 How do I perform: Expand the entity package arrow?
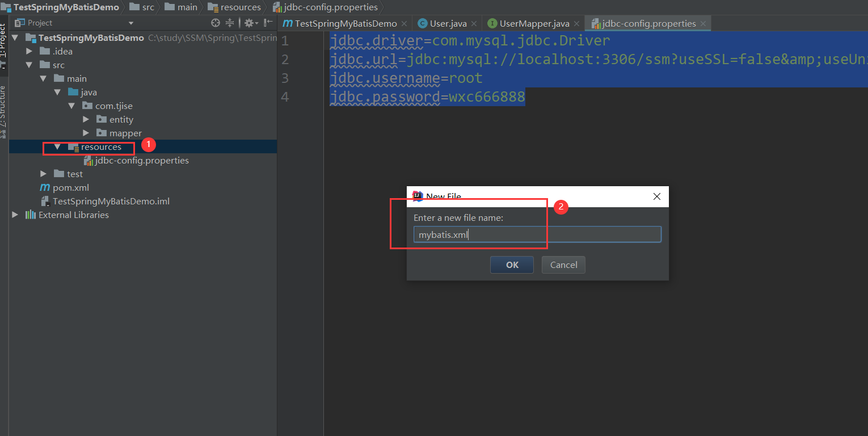point(86,119)
